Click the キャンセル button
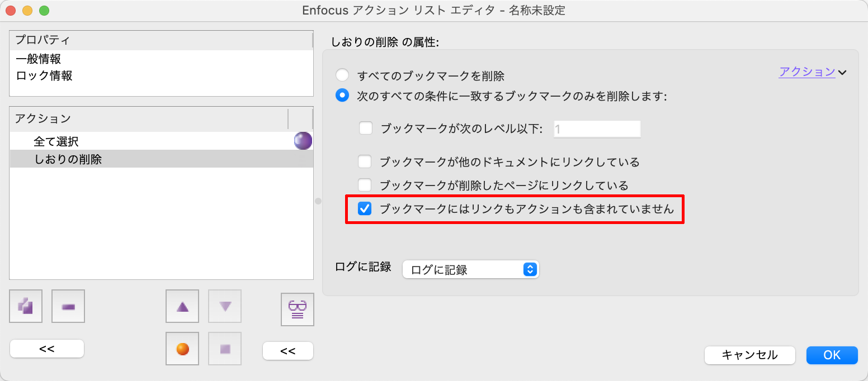This screenshot has height=381, width=868. tap(750, 355)
